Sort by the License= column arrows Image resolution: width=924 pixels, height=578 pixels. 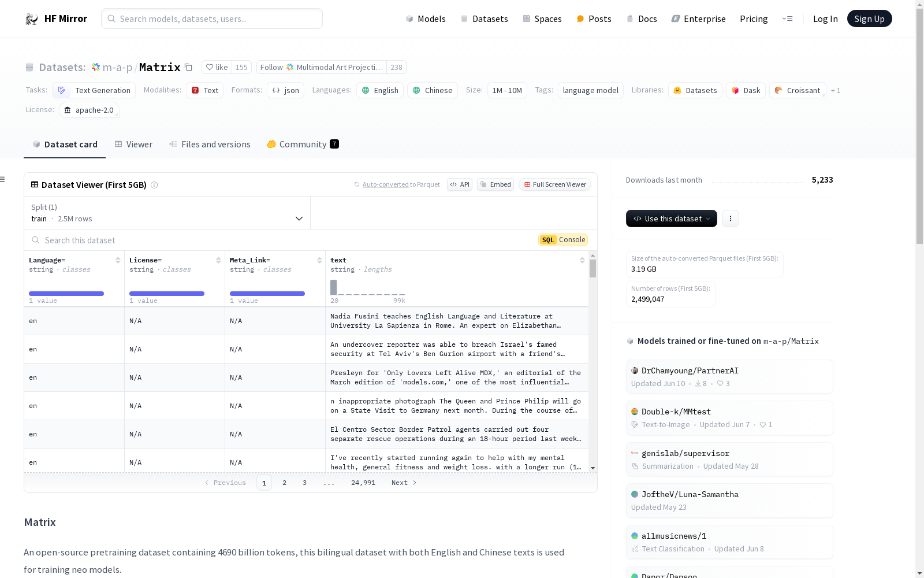click(218, 260)
